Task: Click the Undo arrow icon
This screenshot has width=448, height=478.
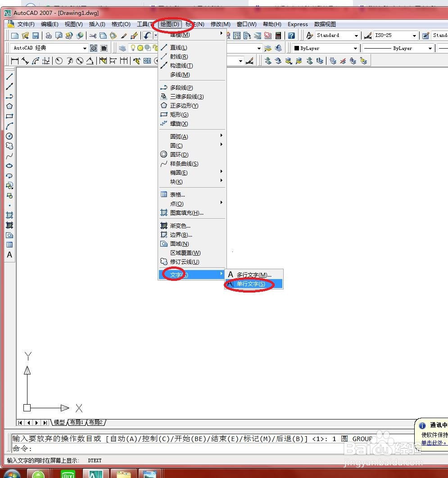Action: [x=147, y=36]
